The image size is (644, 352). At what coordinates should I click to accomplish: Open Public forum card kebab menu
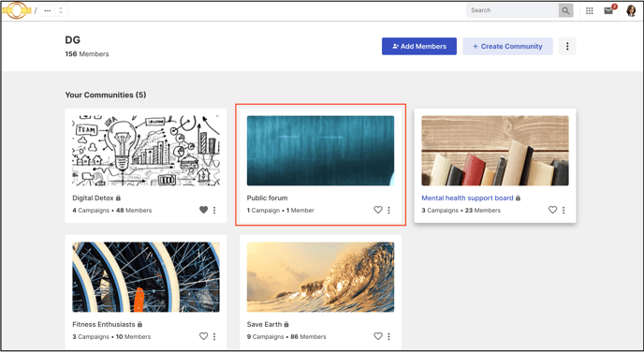(x=389, y=210)
